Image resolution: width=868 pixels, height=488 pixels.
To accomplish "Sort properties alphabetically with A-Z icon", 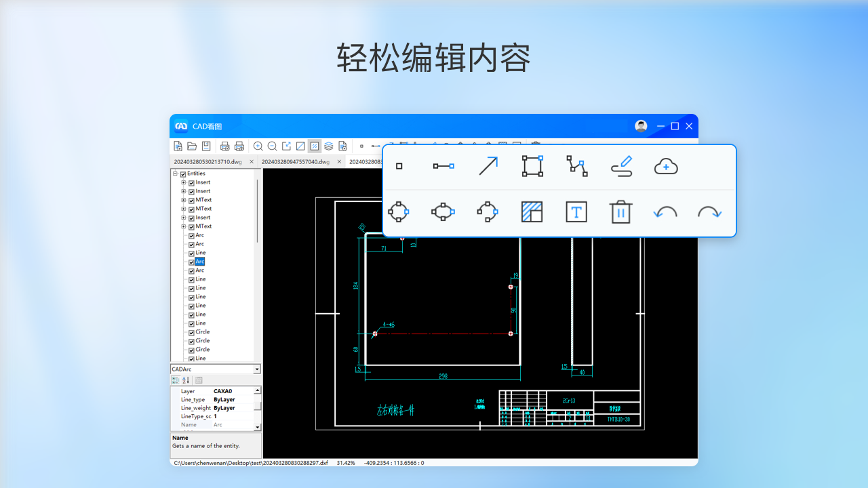I will [186, 380].
